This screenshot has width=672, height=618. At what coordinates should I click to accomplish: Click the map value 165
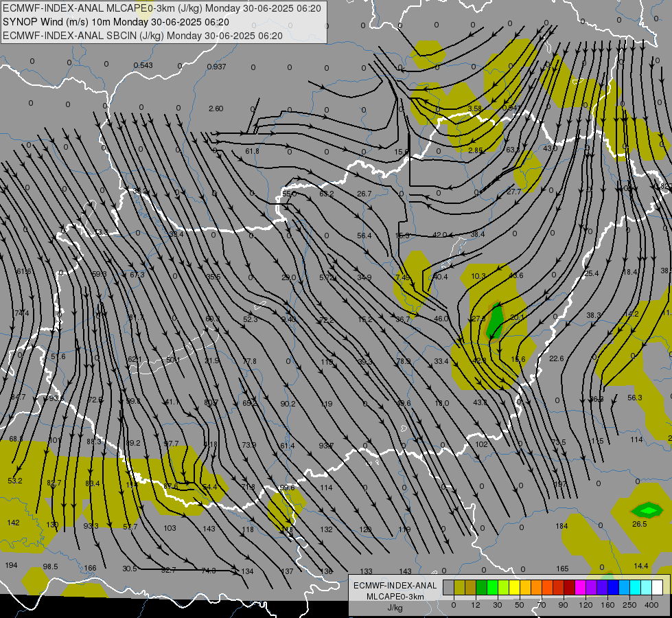(x=562, y=569)
